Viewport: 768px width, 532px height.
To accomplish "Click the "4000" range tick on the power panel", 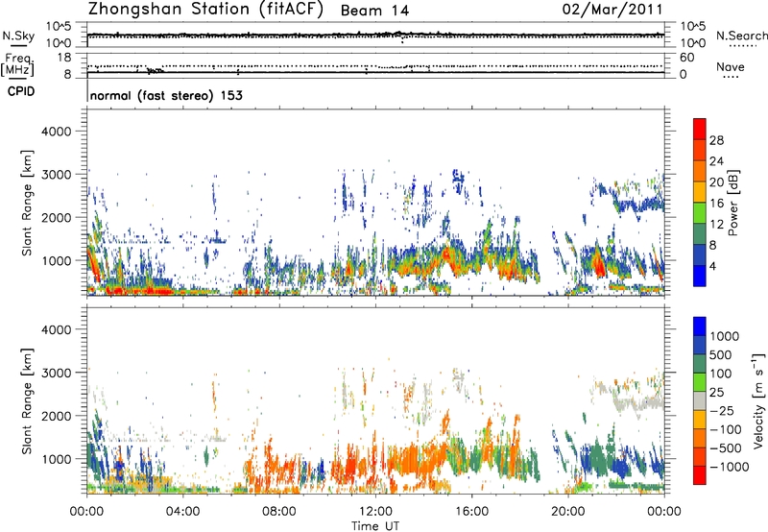I will (x=57, y=132).
